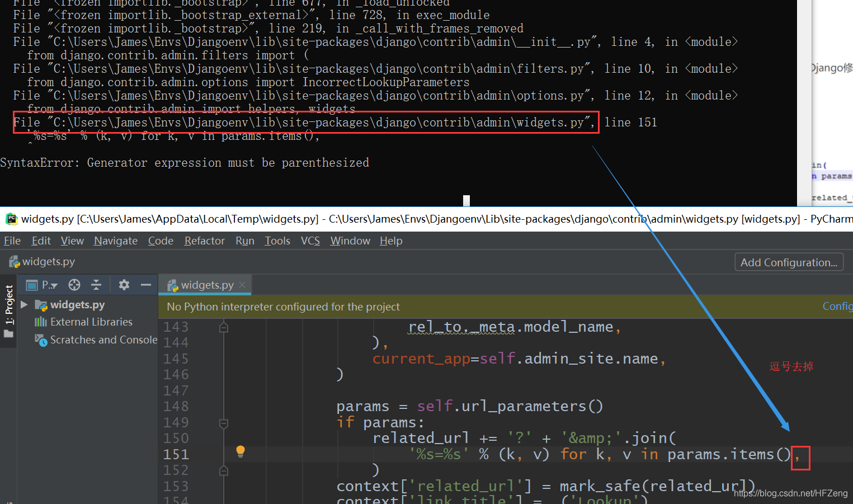This screenshot has width=853, height=504.
Task: Open the Tools menu
Action: point(277,241)
